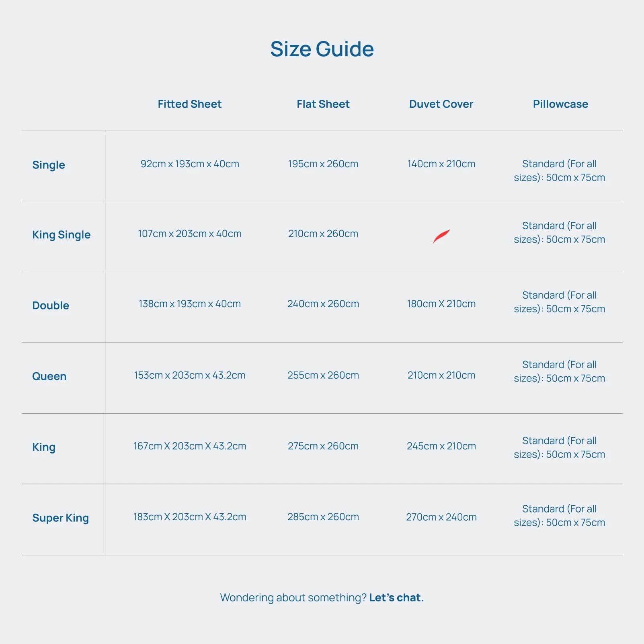The height and width of the screenshot is (644, 644).
Task: Click the Single row pillowcase size text
Action: (x=560, y=170)
